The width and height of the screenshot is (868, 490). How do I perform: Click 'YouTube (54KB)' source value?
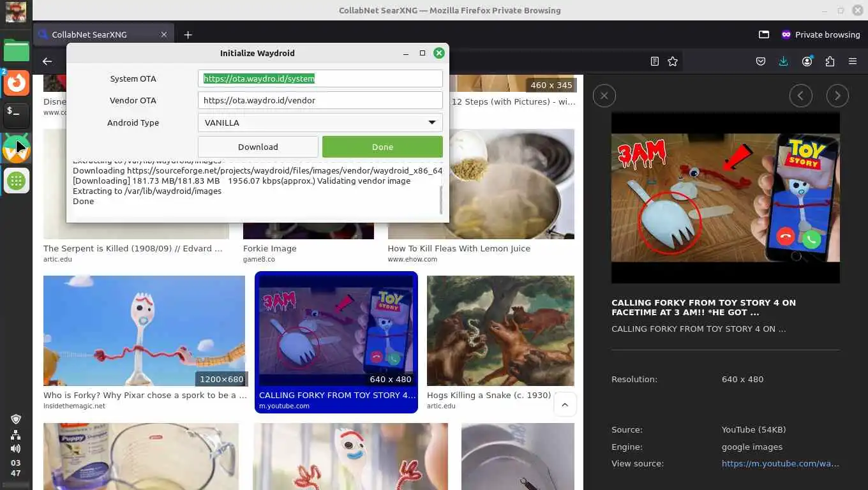[754, 430]
